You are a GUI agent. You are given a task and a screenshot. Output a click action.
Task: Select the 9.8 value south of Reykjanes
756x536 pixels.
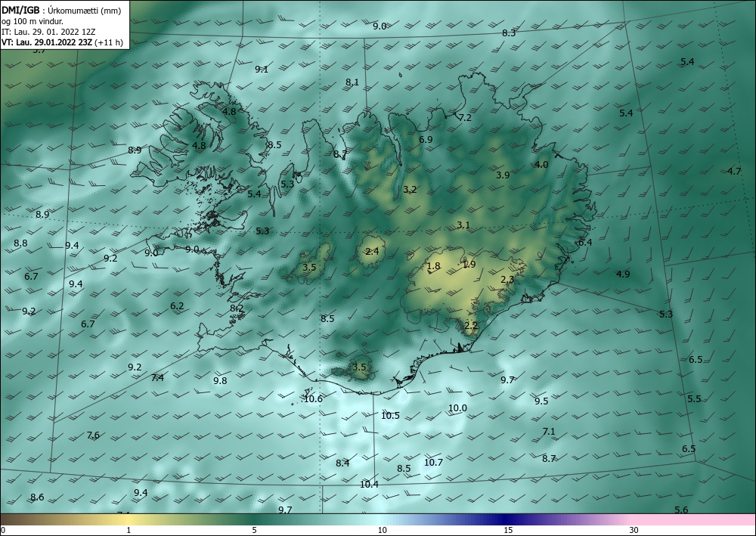click(x=220, y=381)
